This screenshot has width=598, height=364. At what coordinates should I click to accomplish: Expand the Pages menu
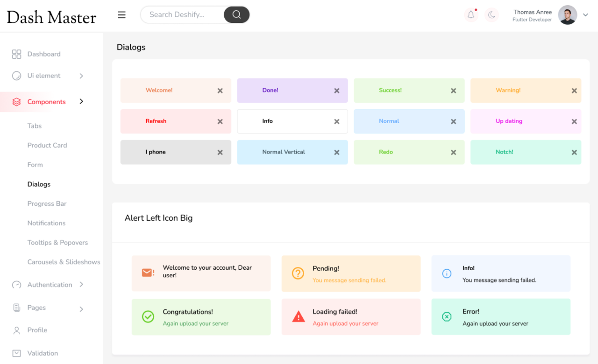pos(81,308)
